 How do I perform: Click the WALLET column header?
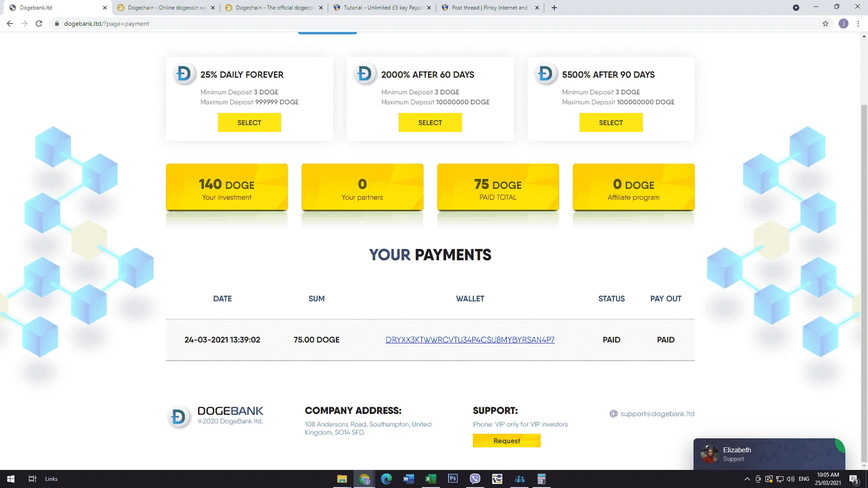[x=470, y=299]
